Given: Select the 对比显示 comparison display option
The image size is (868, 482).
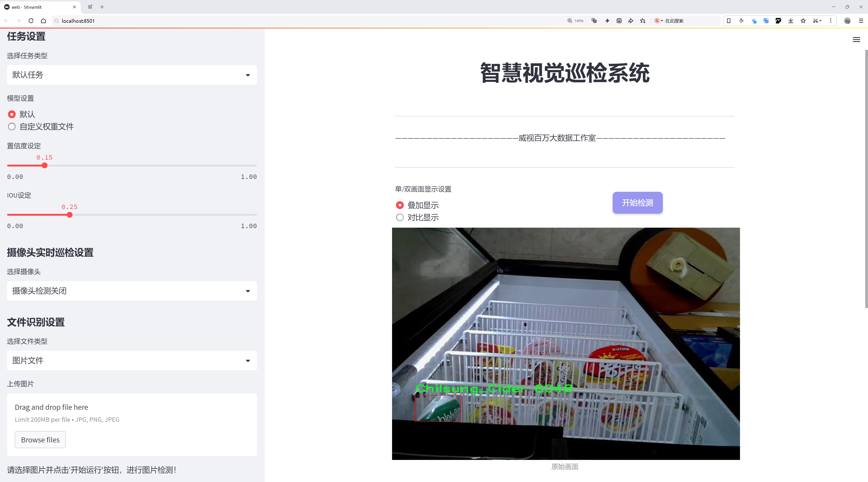Looking at the screenshot, I should [400, 217].
